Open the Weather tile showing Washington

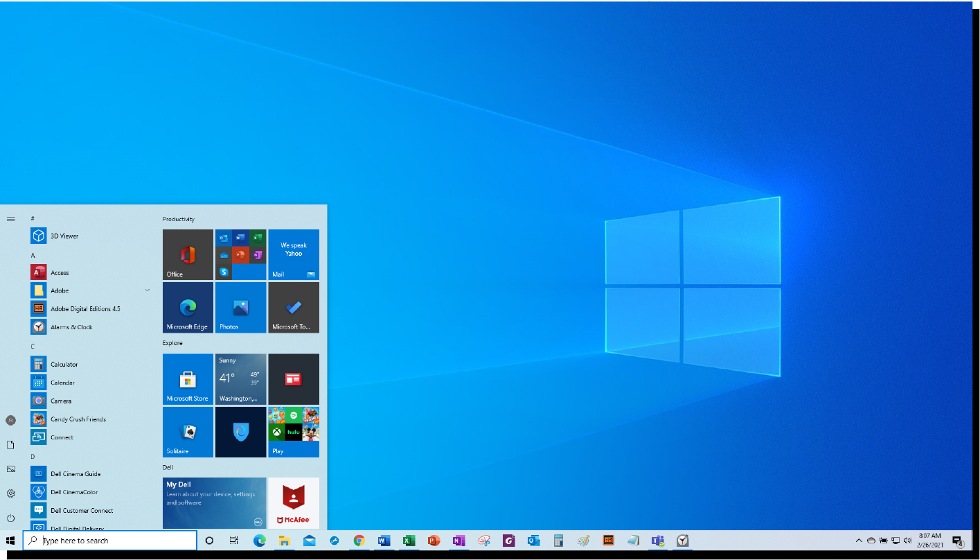240,379
